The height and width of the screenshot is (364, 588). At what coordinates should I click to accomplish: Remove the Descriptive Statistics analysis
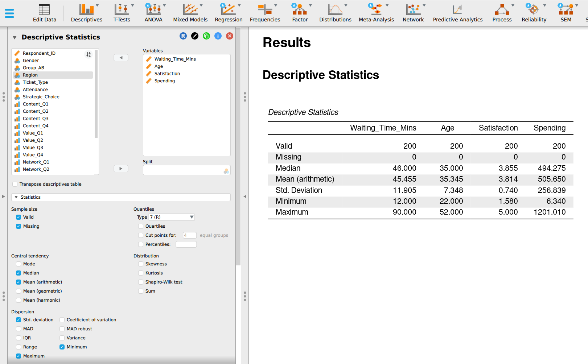click(x=230, y=36)
